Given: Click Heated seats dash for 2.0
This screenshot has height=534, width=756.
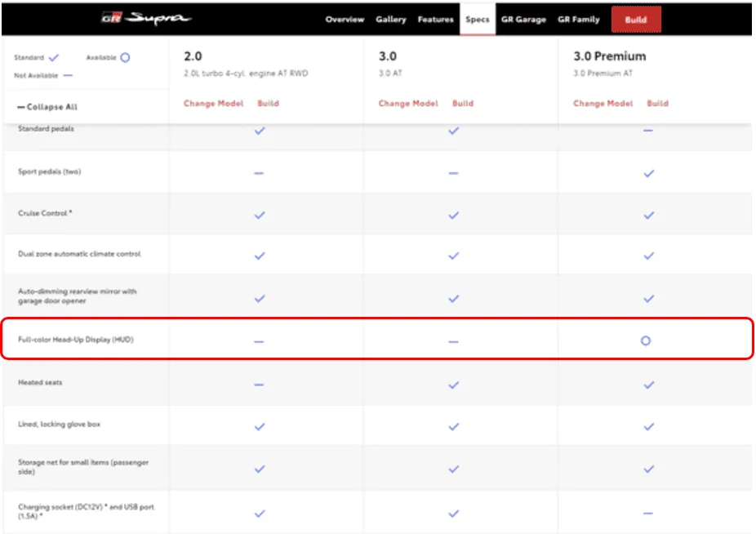Looking at the screenshot, I should coord(259,385).
